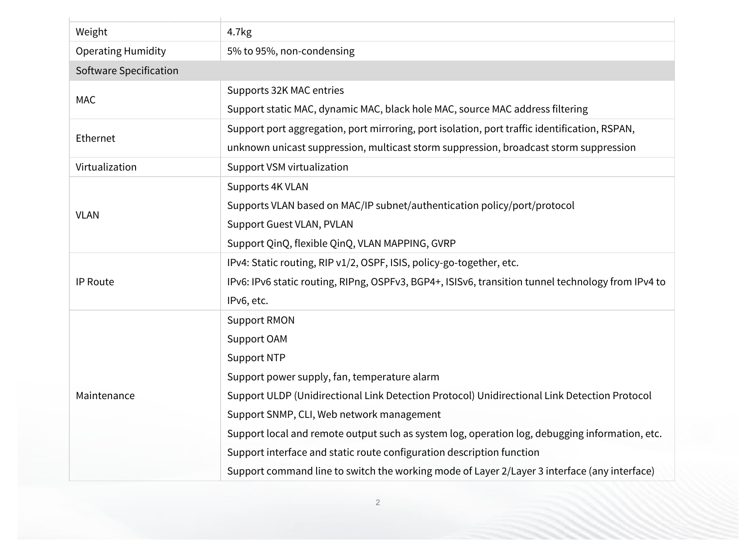Click the 4.7kg weight value
This screenshot has width=756, height=557.
239,32
